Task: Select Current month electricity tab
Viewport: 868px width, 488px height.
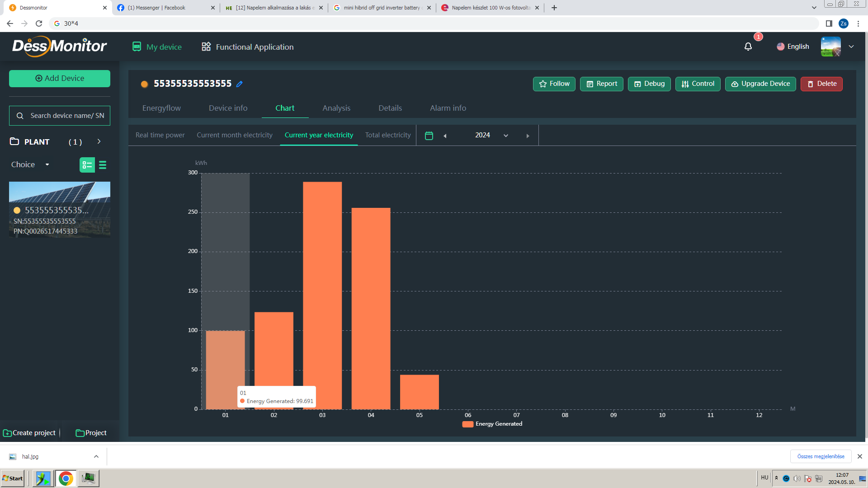Action: click(x=234, y=135)
